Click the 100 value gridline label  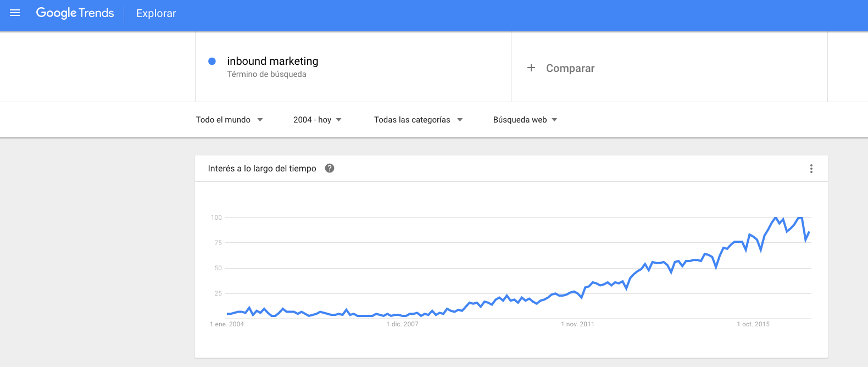[216, 217]
